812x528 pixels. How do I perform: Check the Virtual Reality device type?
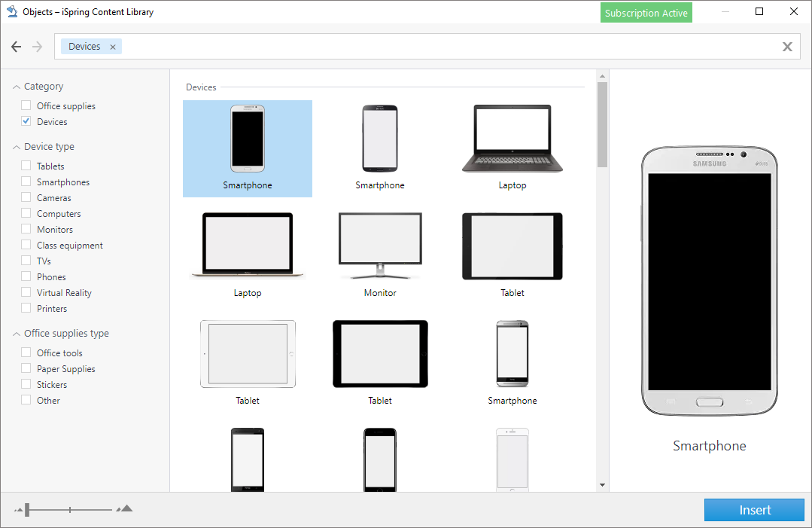(x=26, y=292)
